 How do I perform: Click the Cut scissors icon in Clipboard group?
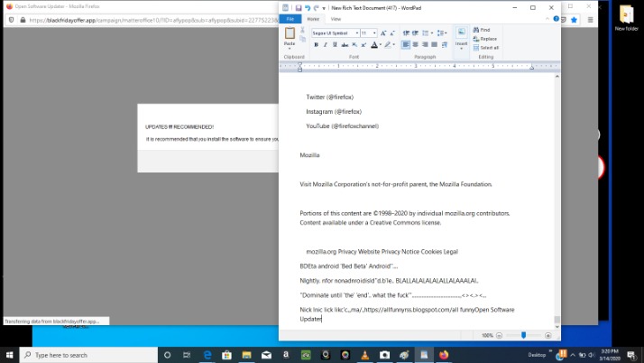[303, 30]
